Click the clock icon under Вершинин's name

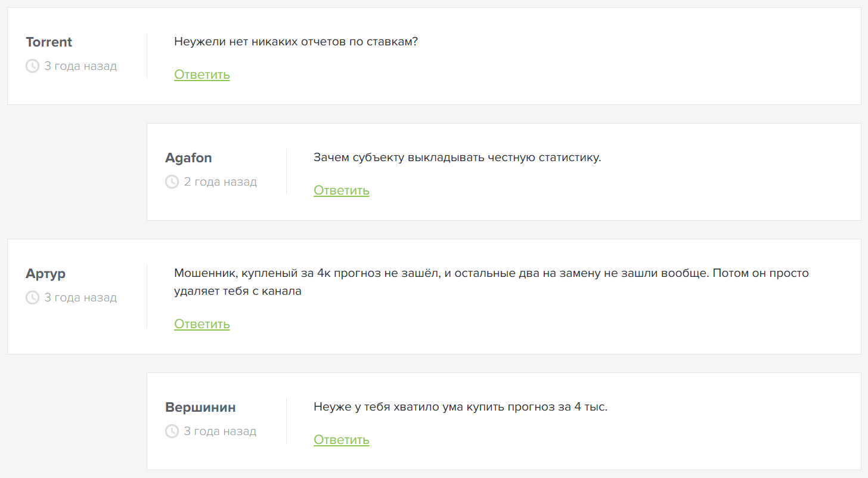172,431
